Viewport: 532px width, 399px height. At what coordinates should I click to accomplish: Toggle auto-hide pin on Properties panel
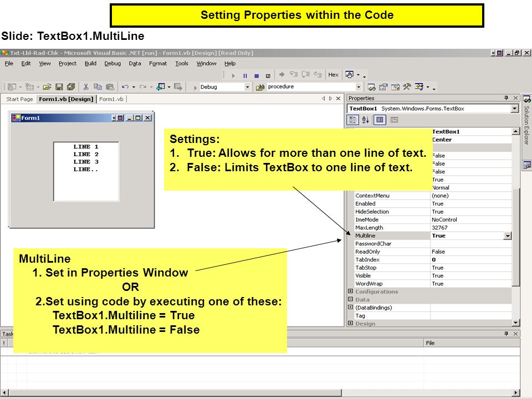point(506,98)
